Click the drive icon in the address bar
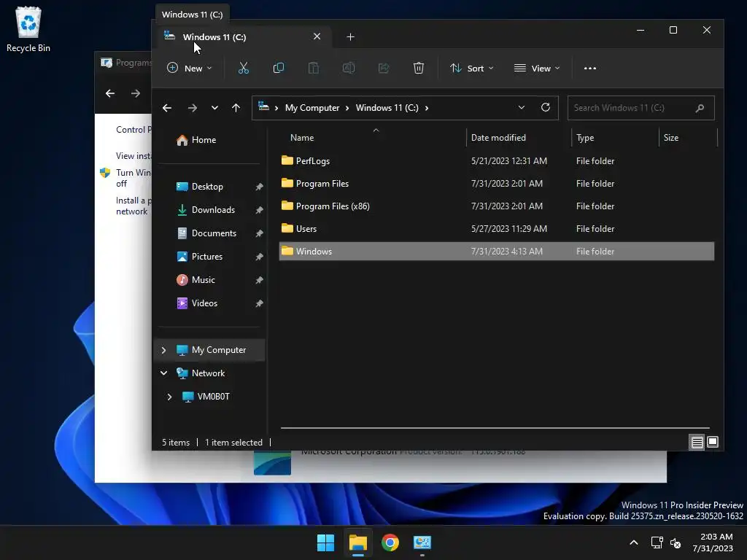Image resolution: width=747 pixels, height=560 pixels. [x=263, y=107]
